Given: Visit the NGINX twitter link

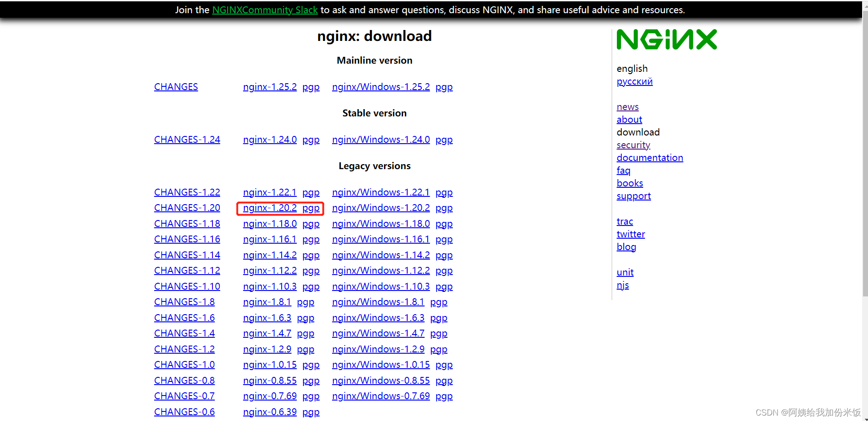Looking at the screenshot, I should (631, 234).
